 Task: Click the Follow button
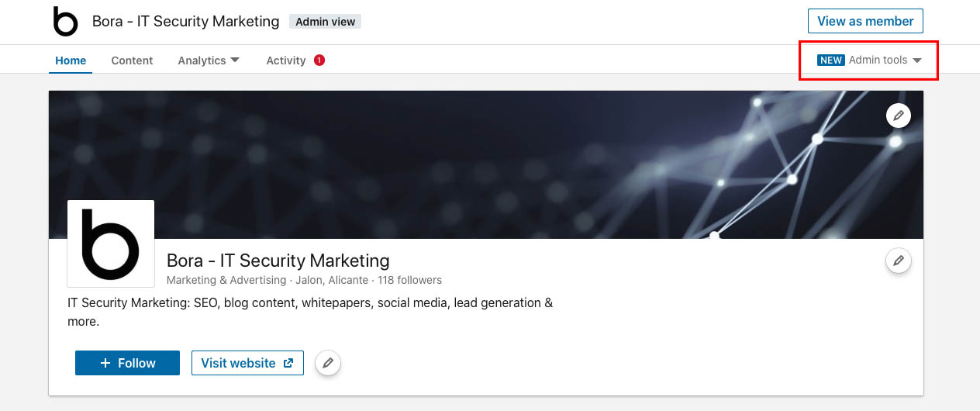click(x=127, y=363)
